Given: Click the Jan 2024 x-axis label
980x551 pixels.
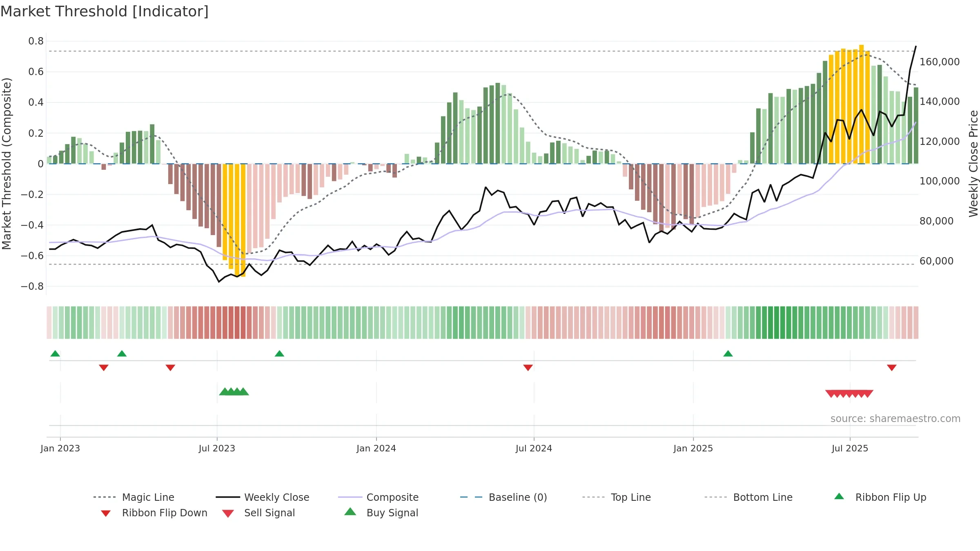Looking at the screenshot, I should coord(376,448).
